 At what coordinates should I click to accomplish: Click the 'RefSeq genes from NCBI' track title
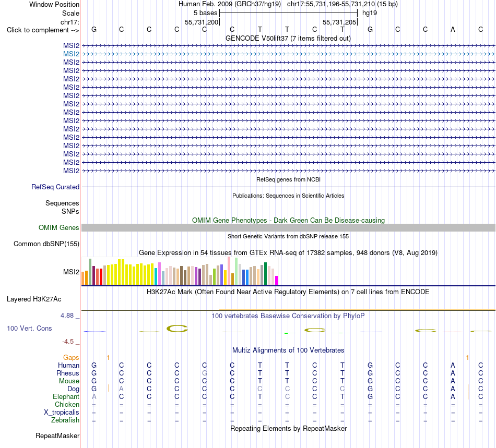coord(288,179)
